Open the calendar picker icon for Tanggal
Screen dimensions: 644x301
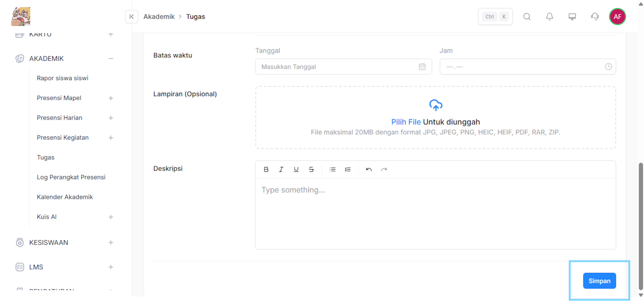click(422, 67)
